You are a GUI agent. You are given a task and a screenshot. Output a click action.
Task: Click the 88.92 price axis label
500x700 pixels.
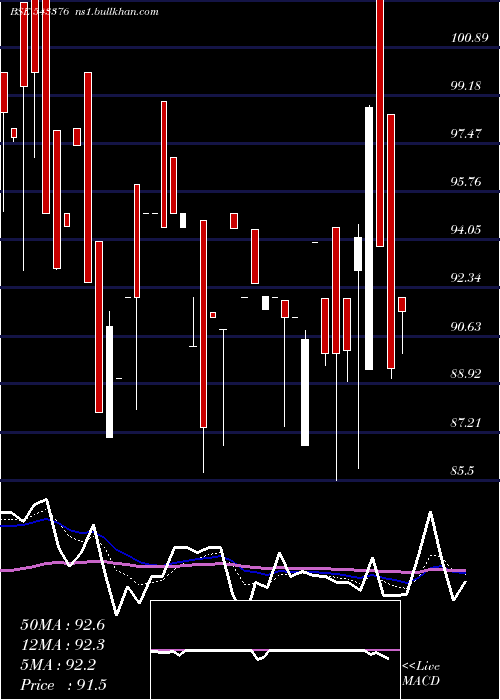[466, 374]
